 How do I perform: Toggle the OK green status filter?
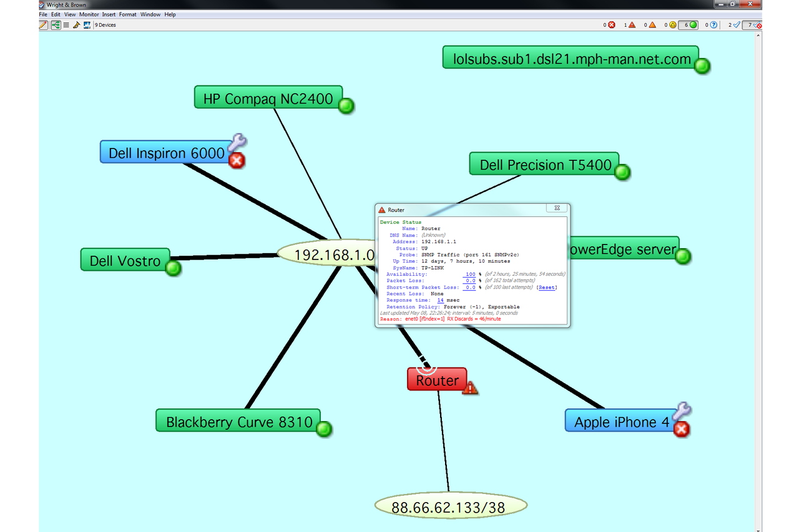click(x=690, y=25)
